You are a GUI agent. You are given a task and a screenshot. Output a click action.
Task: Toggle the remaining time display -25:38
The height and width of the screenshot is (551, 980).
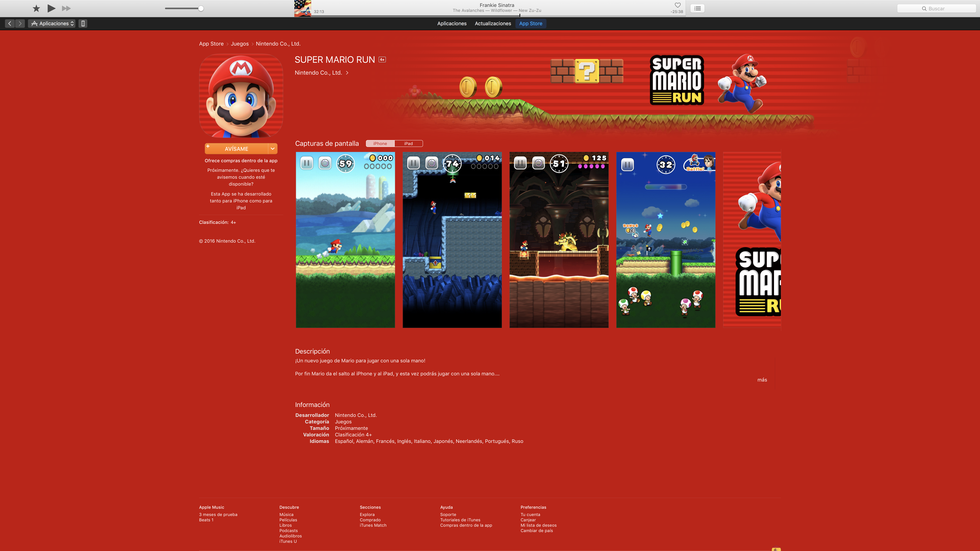(x=677, y=12)
